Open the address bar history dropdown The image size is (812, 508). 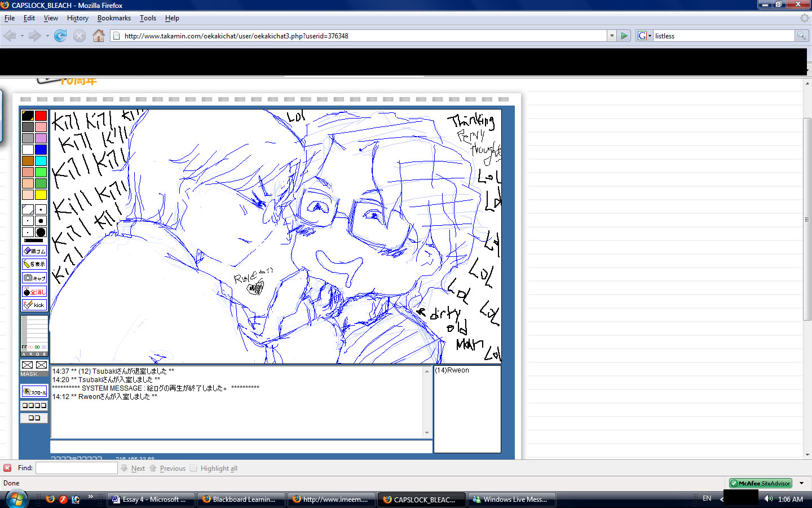point(612,36)
